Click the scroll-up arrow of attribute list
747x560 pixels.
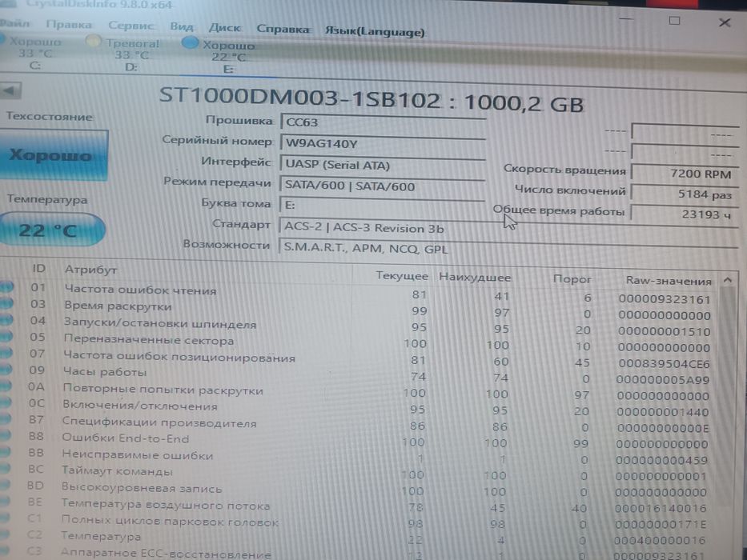click(727, 281)
